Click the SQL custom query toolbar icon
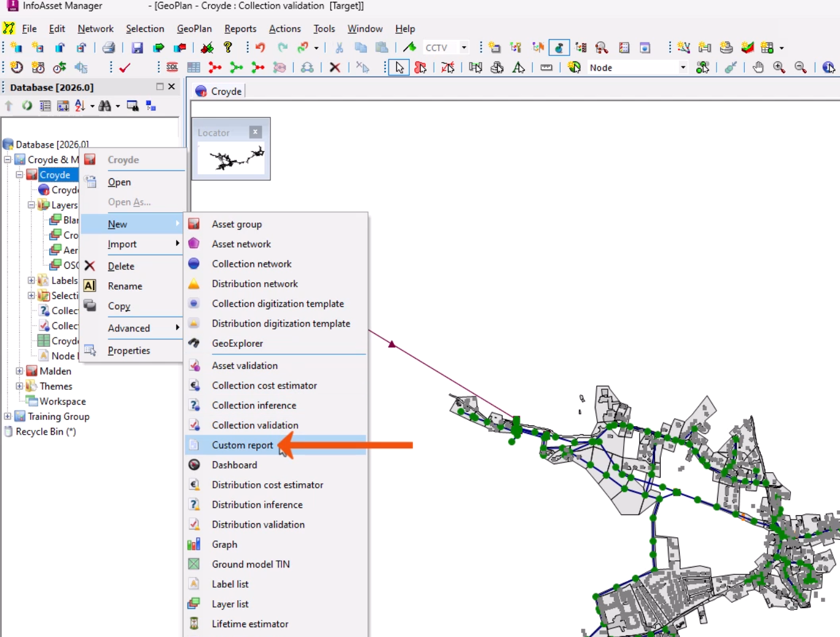This screenshot has height=637, width=840. [x=171, y=67]
